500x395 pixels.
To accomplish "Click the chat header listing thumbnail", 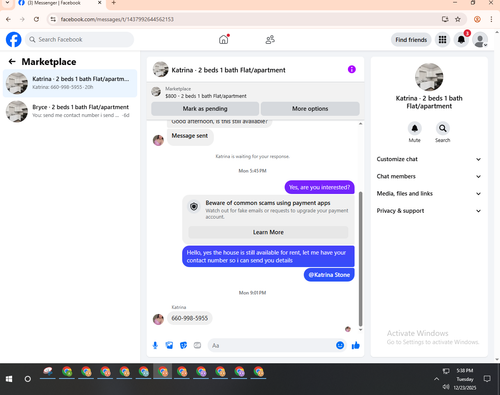I will click(x=160, y=69).
